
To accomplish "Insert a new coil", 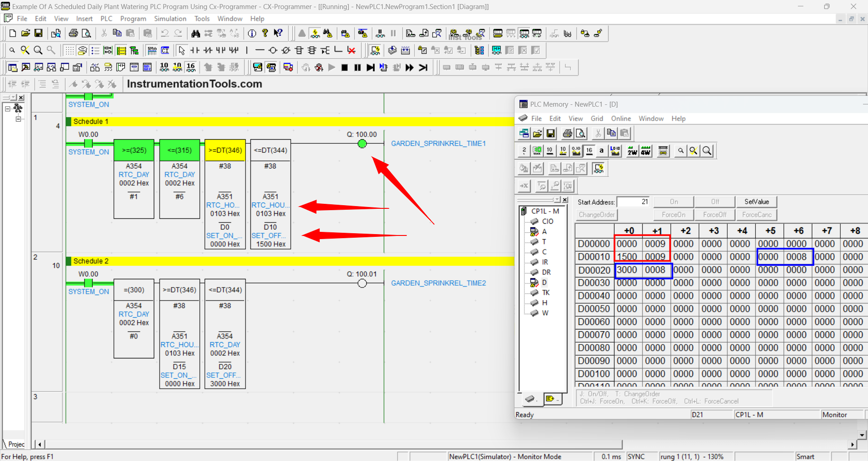I will point(273,50).
